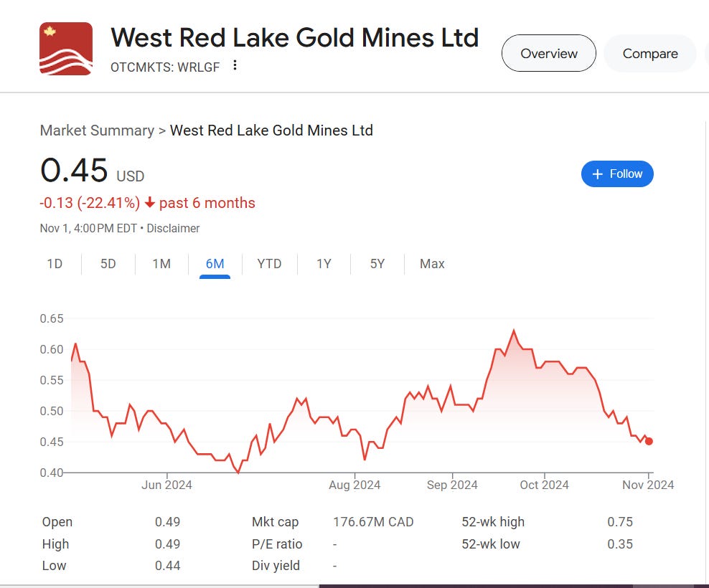Follow West Red Lake Gold Mines stock
The width and height of the screenshot is (709, 588).
(x=617, y=174)
